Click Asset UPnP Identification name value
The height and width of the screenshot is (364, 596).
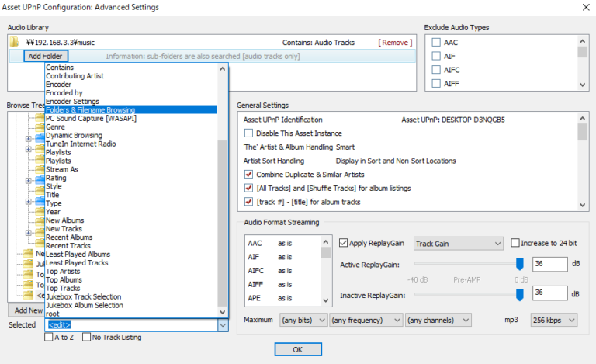[453, 120]
